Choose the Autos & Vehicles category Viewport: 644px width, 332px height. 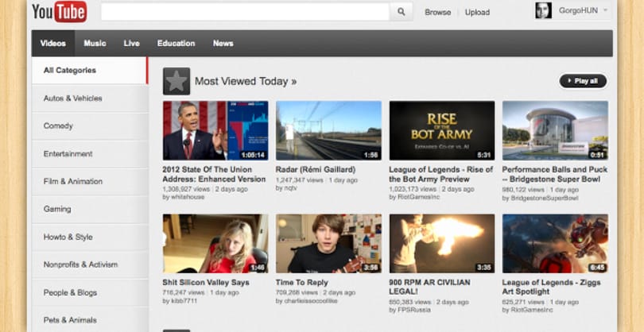pyautogui.click(x=90, y=98)
